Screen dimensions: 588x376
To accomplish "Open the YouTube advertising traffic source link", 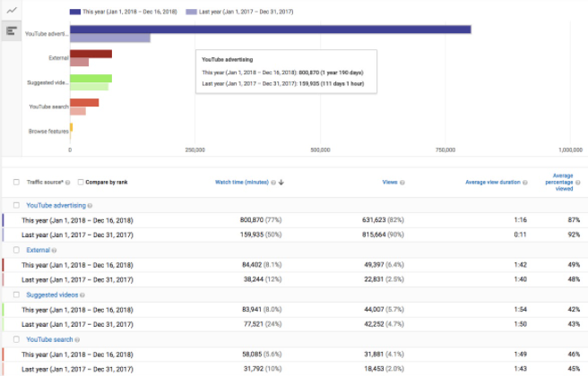I will pos(56,205).
